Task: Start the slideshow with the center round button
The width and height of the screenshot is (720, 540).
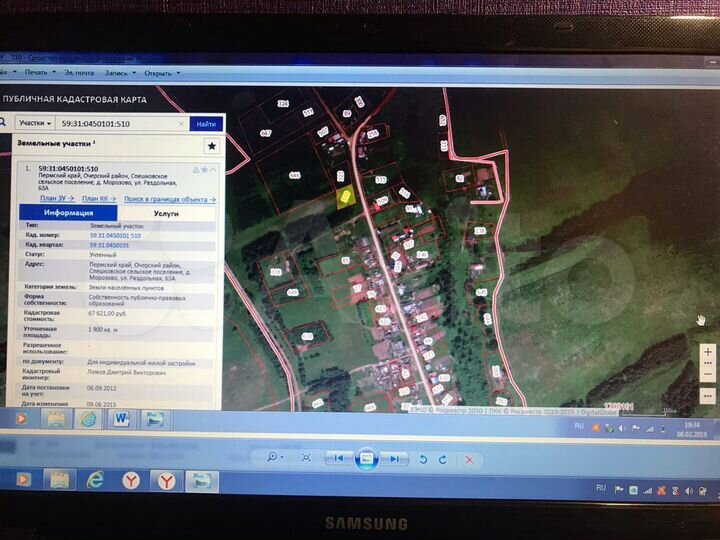Action: (366, 458)
